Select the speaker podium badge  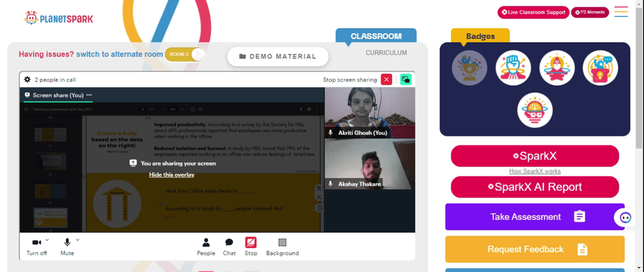click(600, 68)
